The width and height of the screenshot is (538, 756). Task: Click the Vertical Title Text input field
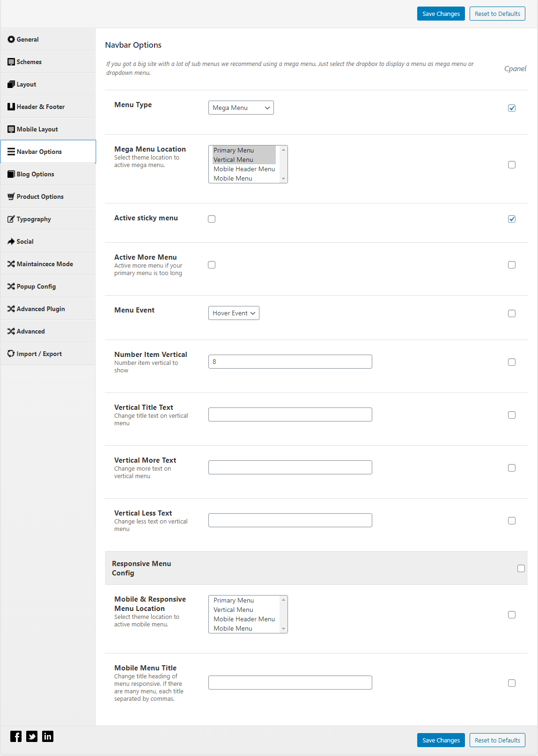(290, 414)
